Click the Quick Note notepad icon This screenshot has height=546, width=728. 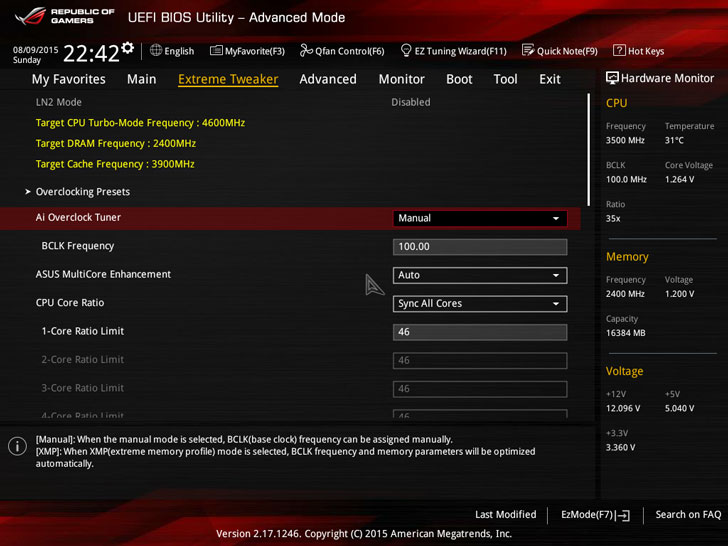click(528, 50)
